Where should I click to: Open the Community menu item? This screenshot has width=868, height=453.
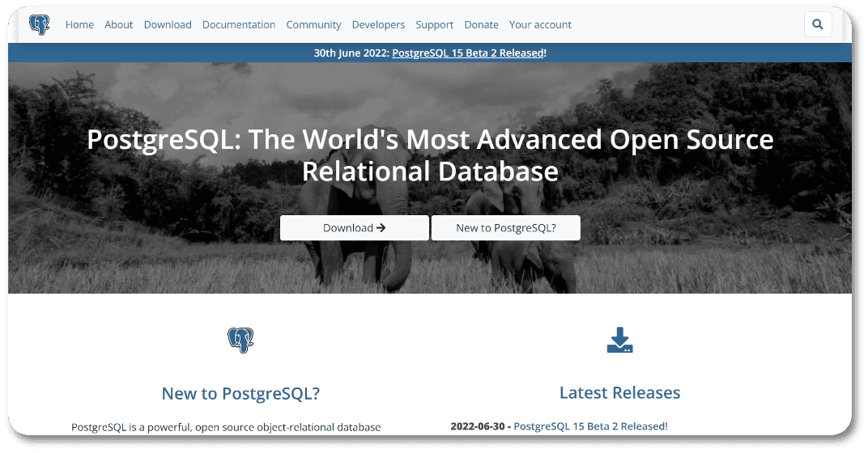(x=313, y=25)
